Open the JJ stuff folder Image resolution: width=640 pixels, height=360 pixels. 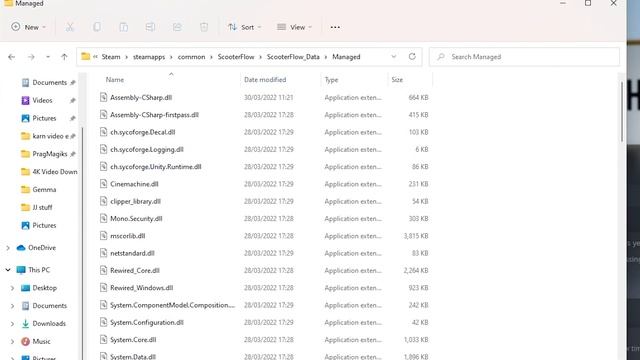[x=42, y=208]
